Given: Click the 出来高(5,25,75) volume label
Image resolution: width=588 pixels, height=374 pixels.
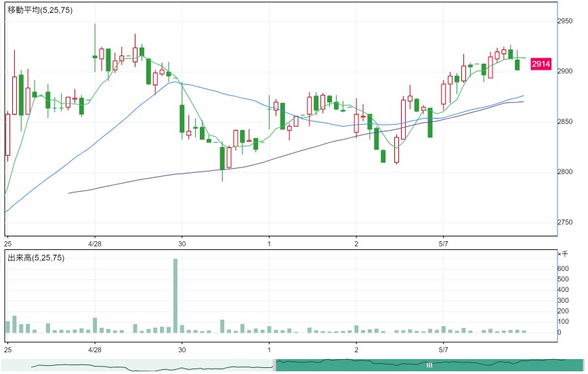Looking at the screenshot, I should coord(36,257).
